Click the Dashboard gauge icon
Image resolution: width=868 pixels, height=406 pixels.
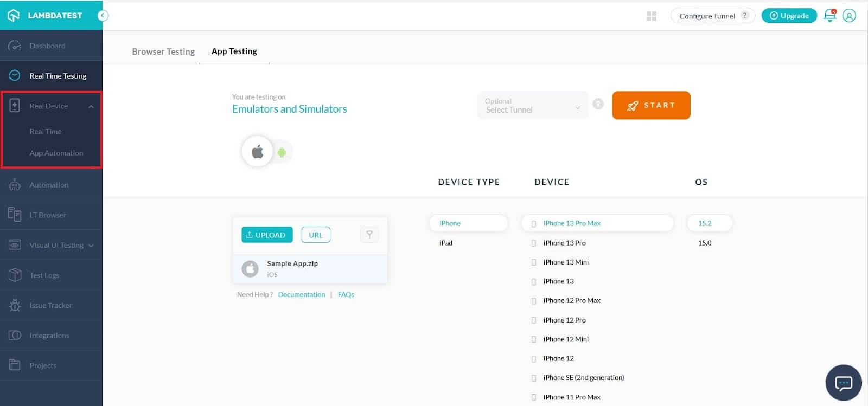click(x=15, y=46)
